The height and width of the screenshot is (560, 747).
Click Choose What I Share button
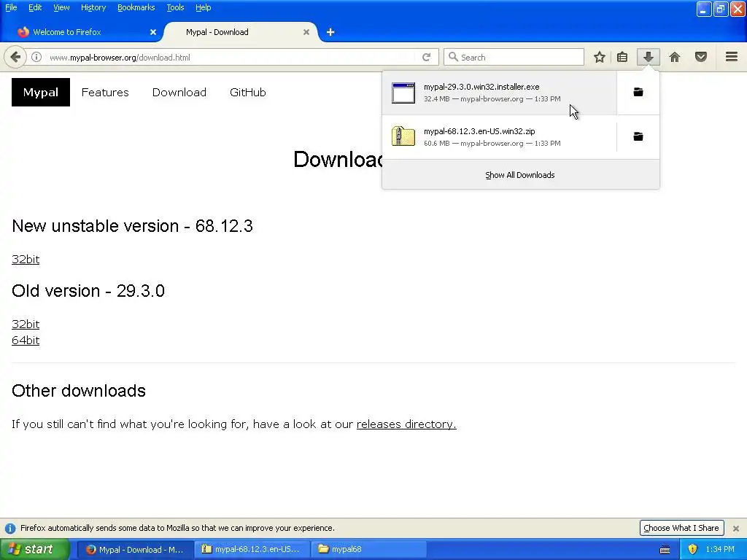[681, 528]
